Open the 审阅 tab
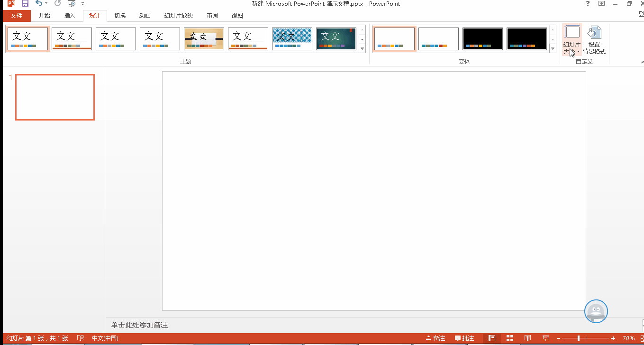This screenshot has width=644, height=345. [212, 16]
